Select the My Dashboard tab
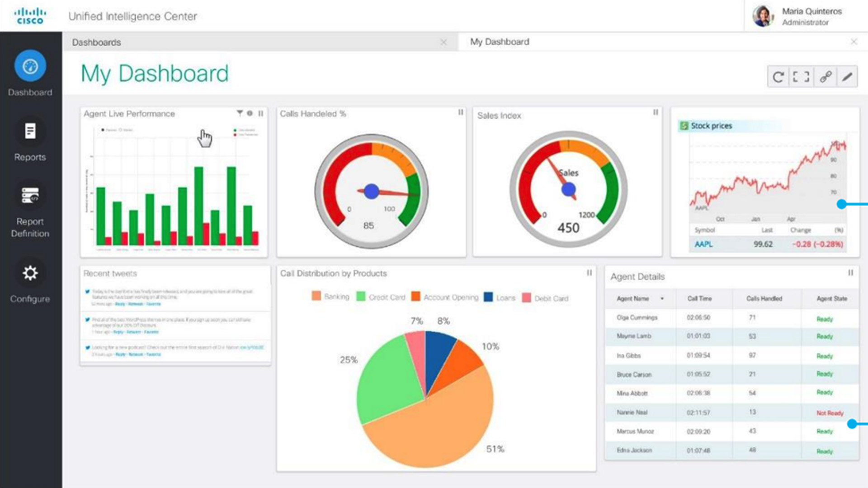This screenshot has width=868, height=488. coord(500,42)
